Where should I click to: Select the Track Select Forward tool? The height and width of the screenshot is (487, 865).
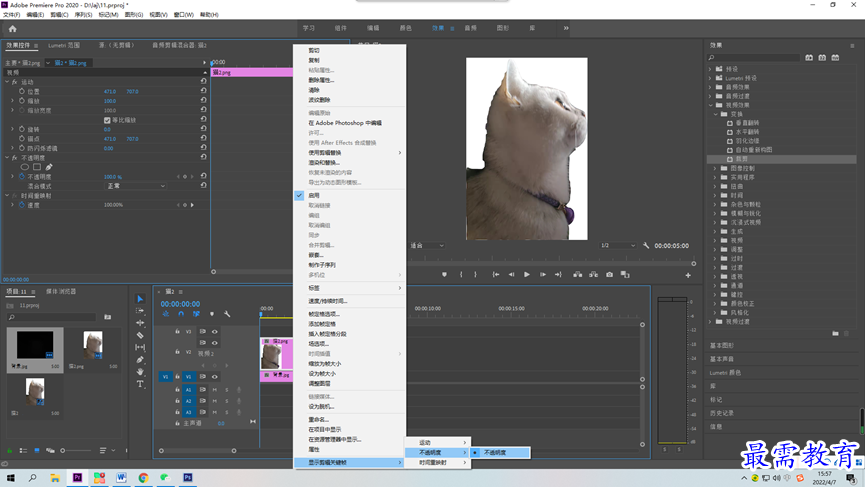140,311
